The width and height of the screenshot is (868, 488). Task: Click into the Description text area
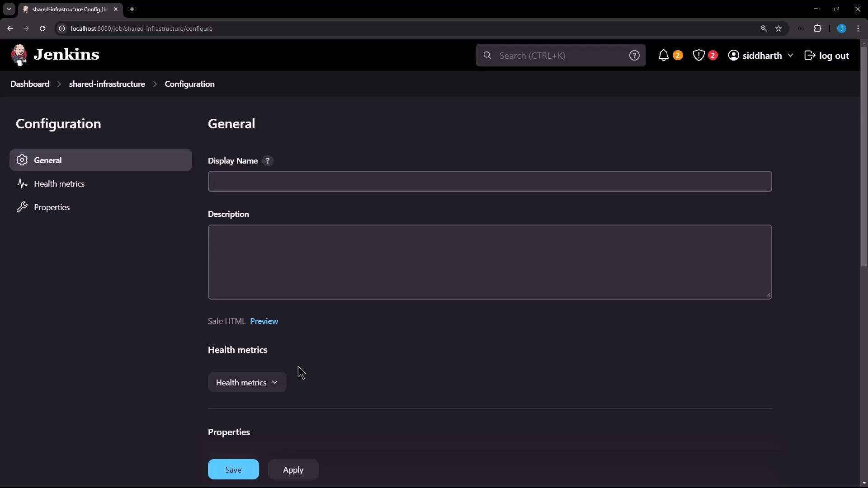click(x=490, y=262)
